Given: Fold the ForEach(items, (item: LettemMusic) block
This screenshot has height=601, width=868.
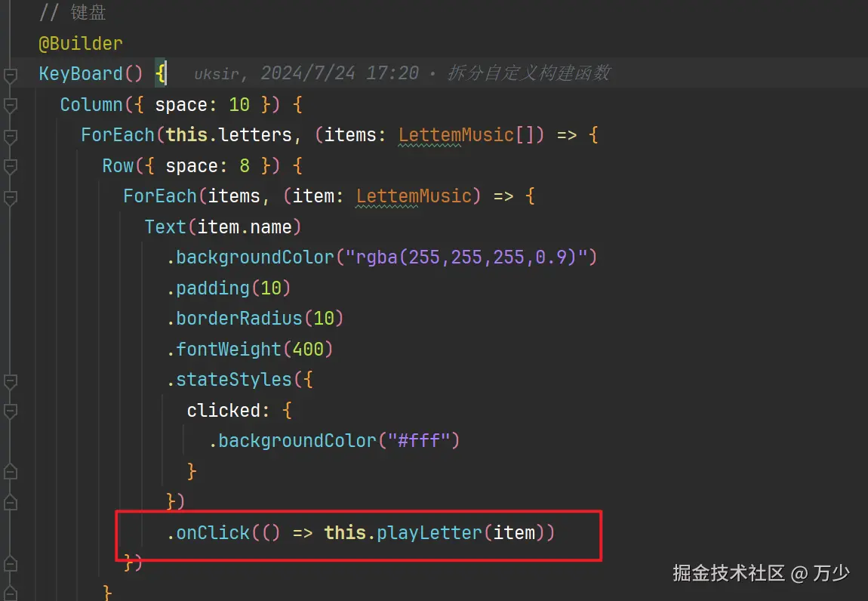Looking at the screenshot, I should click(10, 197).
